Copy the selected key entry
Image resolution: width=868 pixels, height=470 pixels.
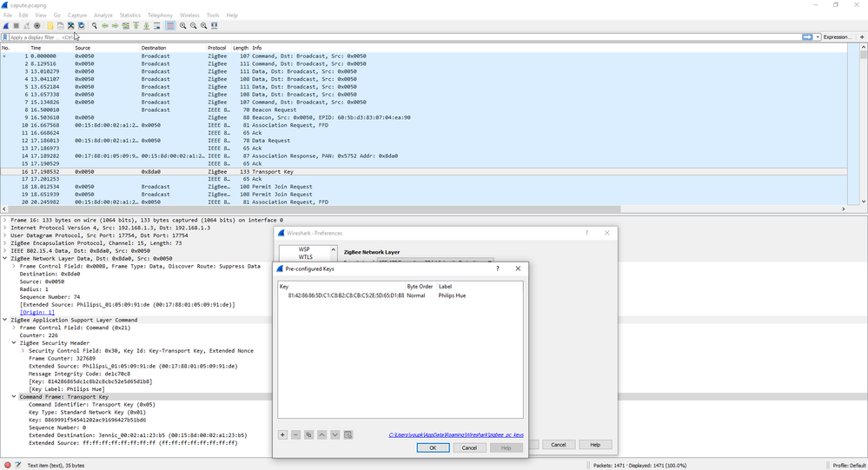point(309,435)
